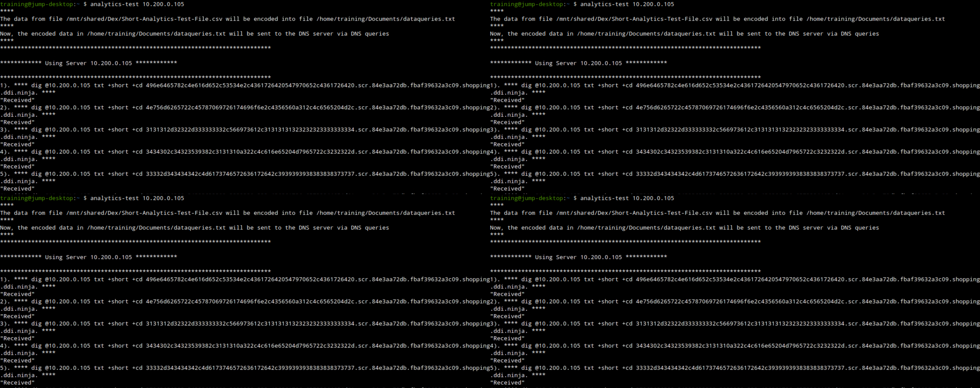Click dig query 5 starting 33332d in top-left pane
This screenshot has width=980, height=388.
click(x=250, y=174)
